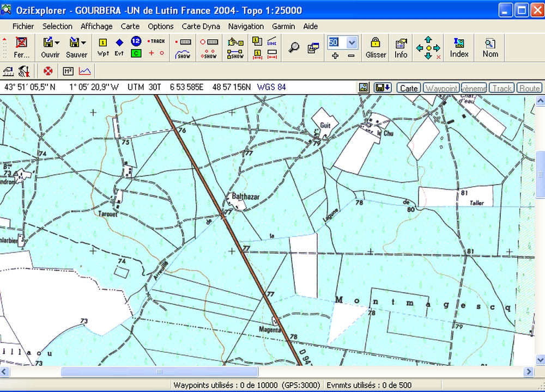The height and width of the screenshot is (392, 545).
Task: Open the track profile graph icon
Action: 84,71
